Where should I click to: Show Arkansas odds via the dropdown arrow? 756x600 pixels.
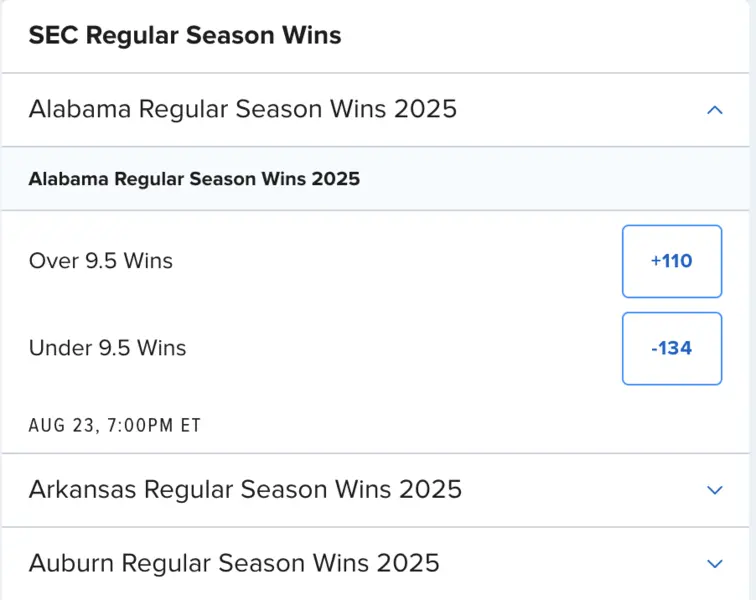coord(714,490)
